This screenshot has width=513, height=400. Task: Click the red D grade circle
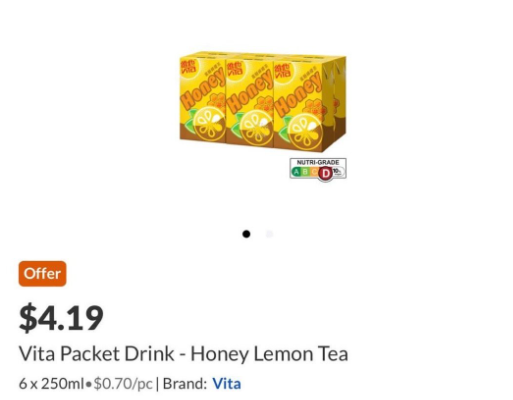[x=326, y=173]
